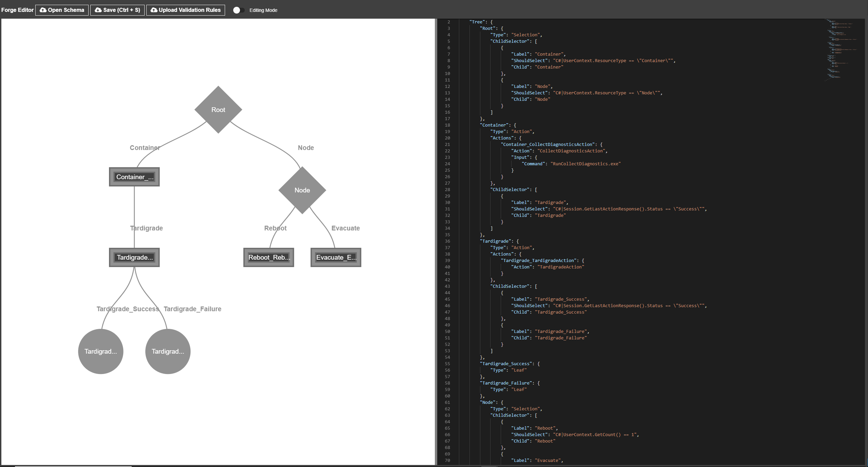Click "Root" key on line 3

tap(487, 28)
